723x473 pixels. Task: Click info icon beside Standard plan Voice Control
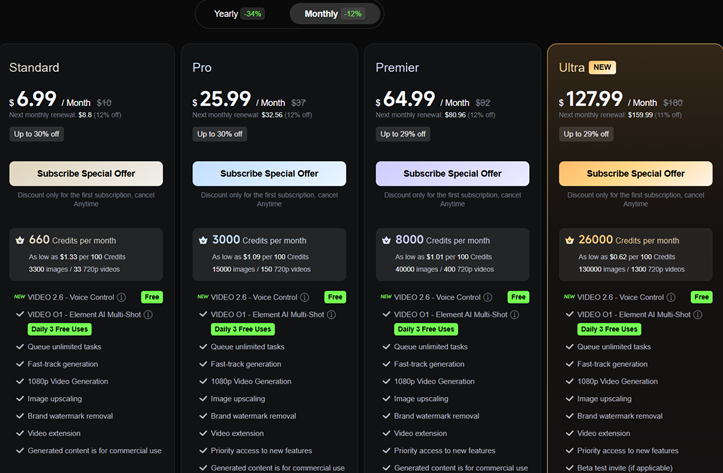click(121, 297)
